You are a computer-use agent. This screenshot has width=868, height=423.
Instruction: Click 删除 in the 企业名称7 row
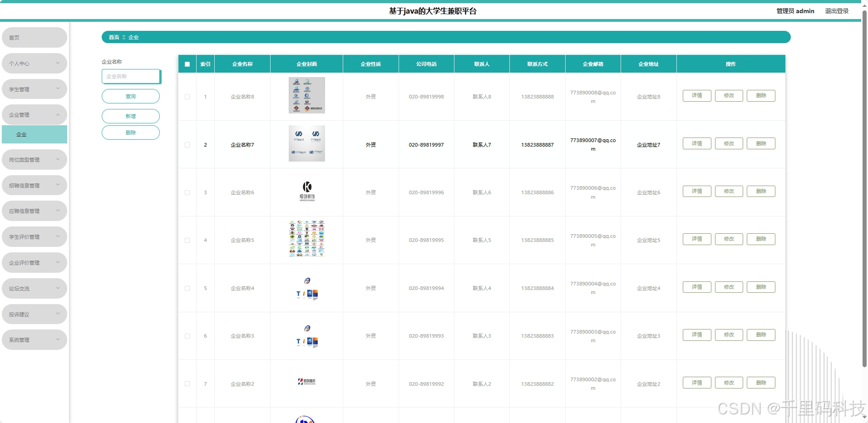tap(761, 143)
